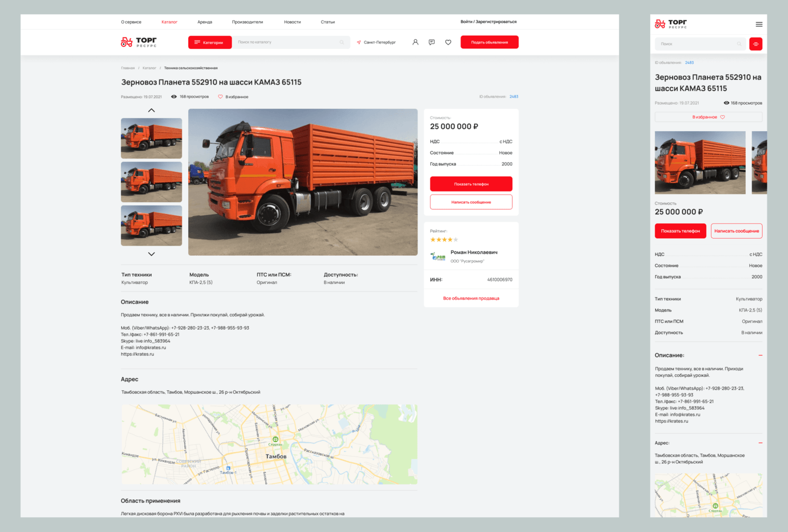Click the location arrow icon beside Санкт-Петербург
This screenshot has height=532, width=788.
359,42
